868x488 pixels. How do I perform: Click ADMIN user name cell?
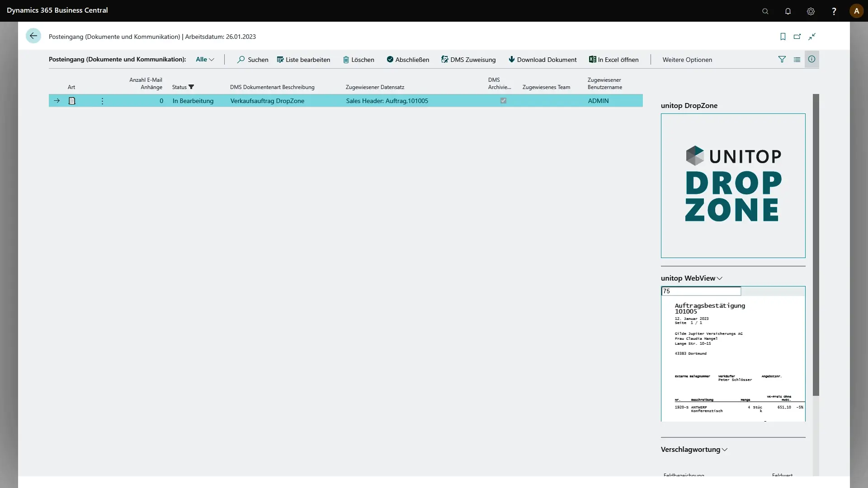click(x=599, y=101)
